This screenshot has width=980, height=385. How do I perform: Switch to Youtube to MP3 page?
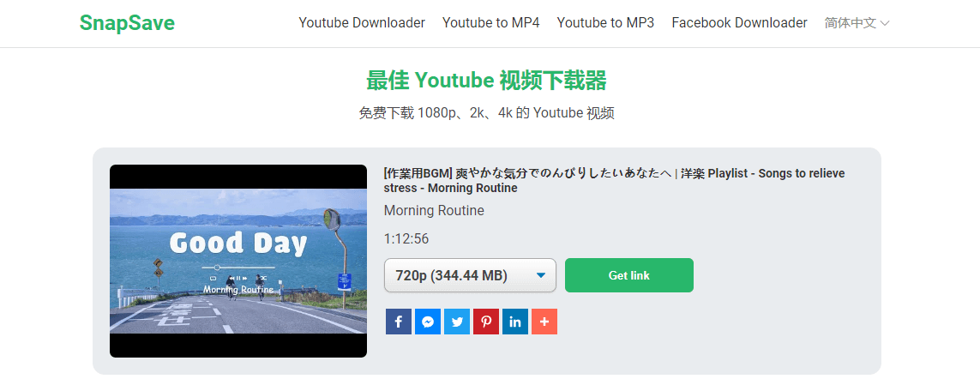click(x=605, y=23)
